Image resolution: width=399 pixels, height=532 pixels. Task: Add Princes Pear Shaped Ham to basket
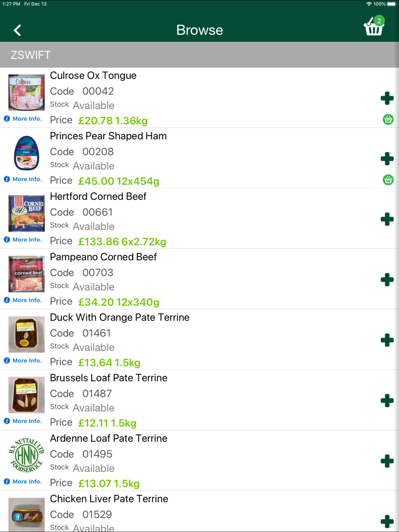pos(387,159)
